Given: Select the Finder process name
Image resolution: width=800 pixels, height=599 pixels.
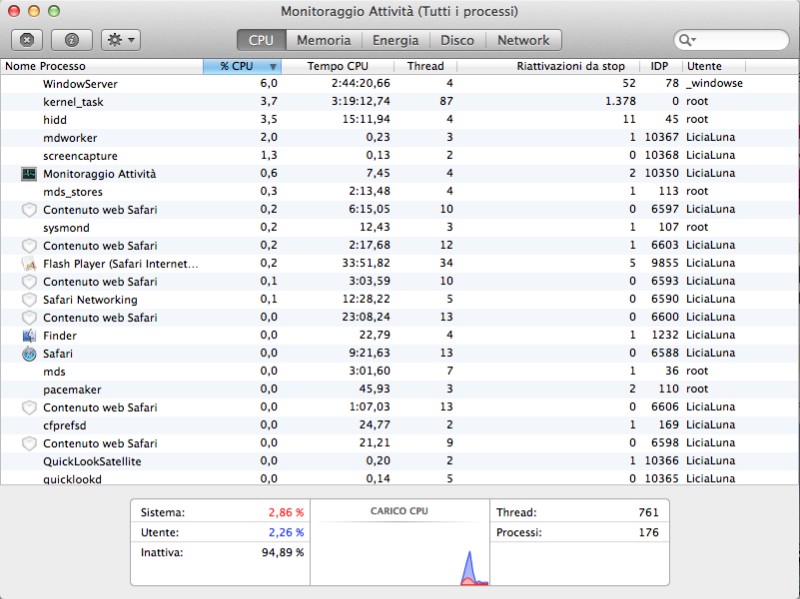Looking at the screenshot, I should click(60, 335).
